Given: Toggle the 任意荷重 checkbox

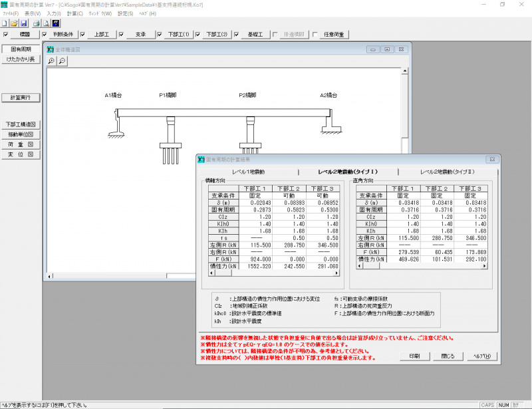Looking at the screenshot, I should click(315, 35).
